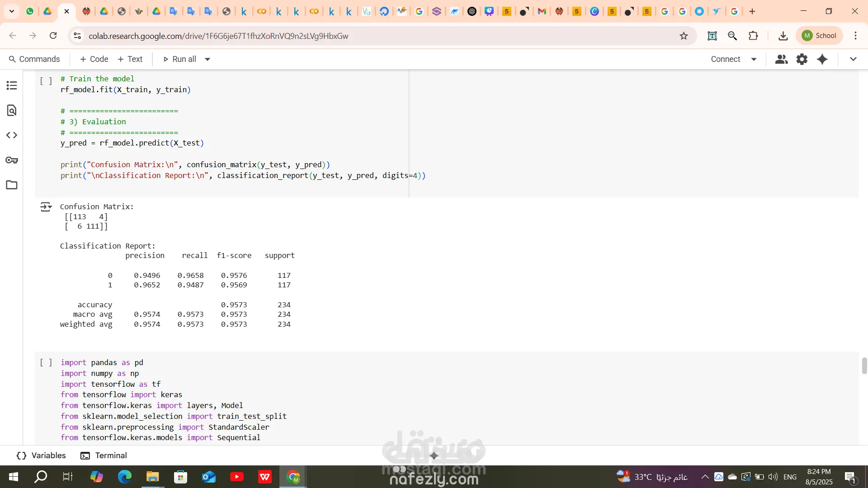Viewport: 868px width, 488px height.
Task: Open the Code snippets sidebar icon
Action: (x=12, y=135)
